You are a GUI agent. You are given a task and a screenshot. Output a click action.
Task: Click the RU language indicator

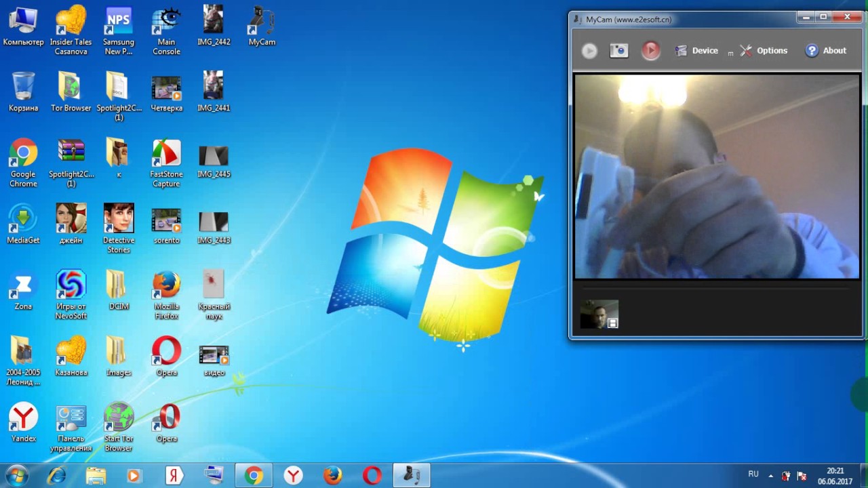[x=753, y=474]
